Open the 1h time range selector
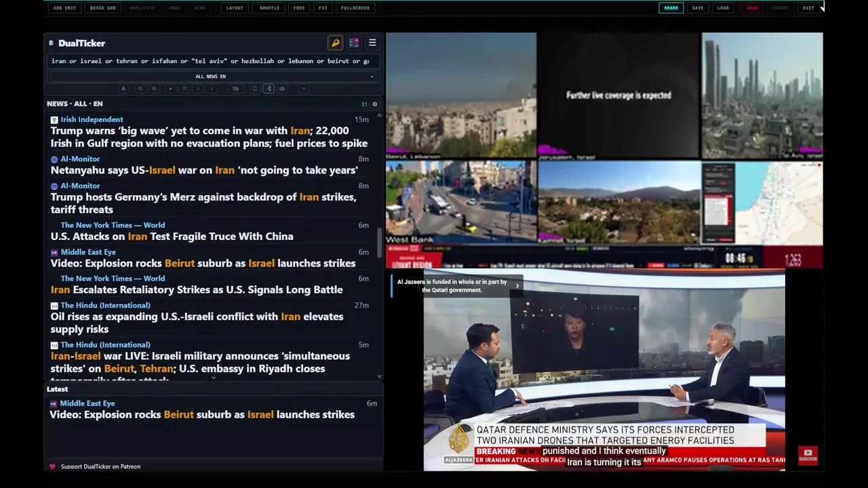This screenshot has height=488, width=868. click(x=235, y=89)
